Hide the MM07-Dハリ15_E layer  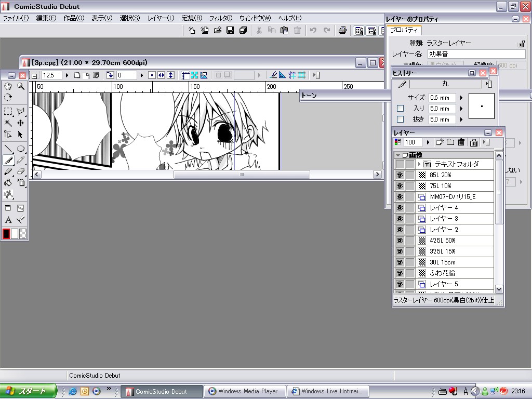[400, 197]
